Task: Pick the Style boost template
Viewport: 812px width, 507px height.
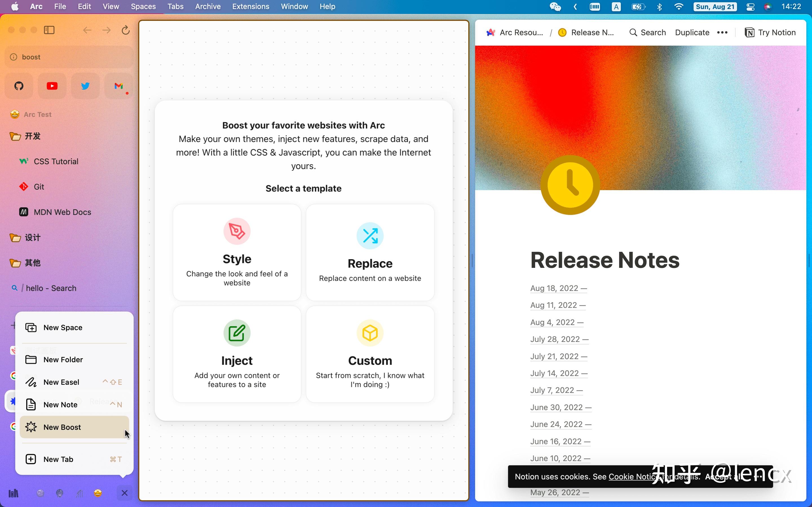Action: click(x=237, y=252)
